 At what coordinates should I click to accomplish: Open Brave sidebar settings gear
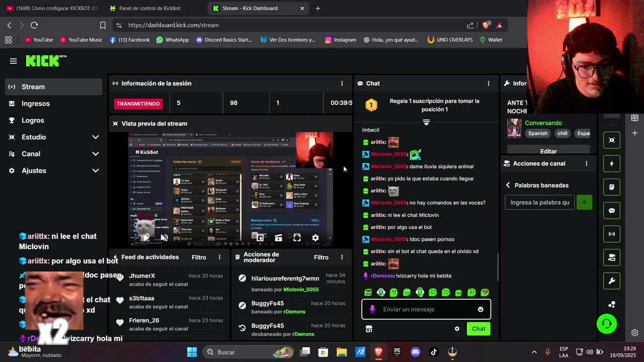coord(635,333)
